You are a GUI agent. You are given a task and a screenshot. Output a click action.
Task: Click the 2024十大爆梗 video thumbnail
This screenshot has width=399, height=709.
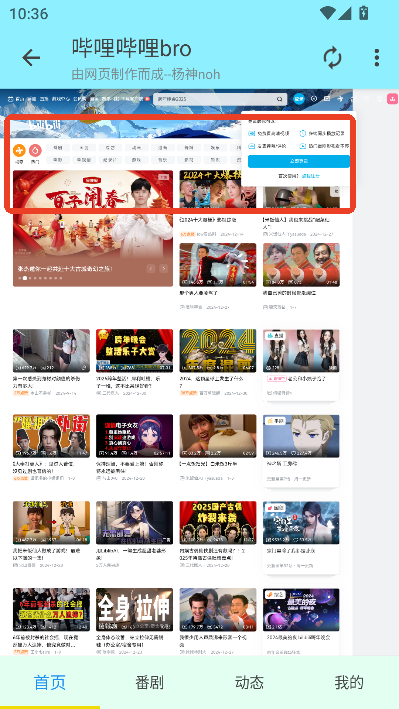point(218,189)
